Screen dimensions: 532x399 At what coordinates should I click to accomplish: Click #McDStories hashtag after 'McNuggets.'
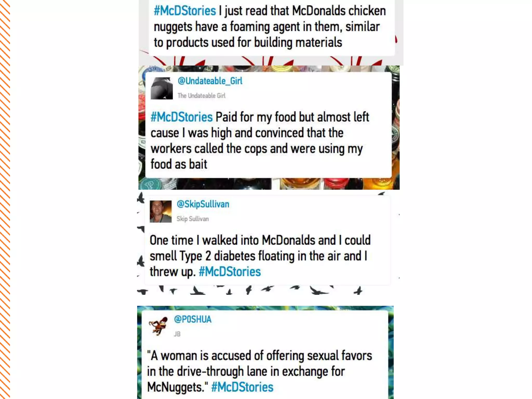coord(242,387)
